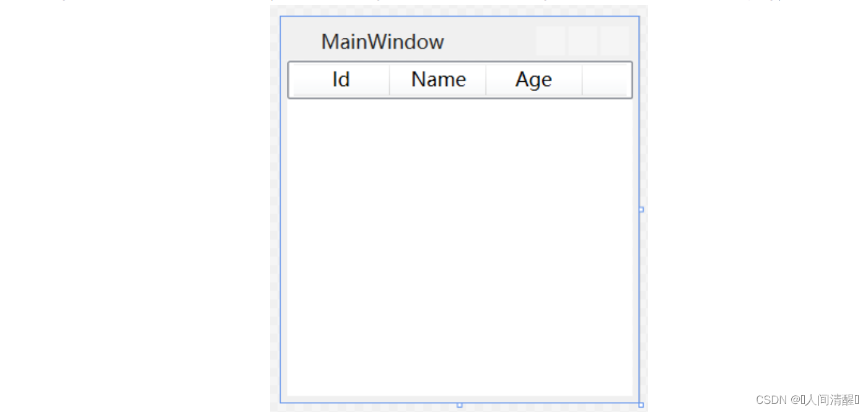Click the Age column header

pyautogui.click(x=534, y=80)
